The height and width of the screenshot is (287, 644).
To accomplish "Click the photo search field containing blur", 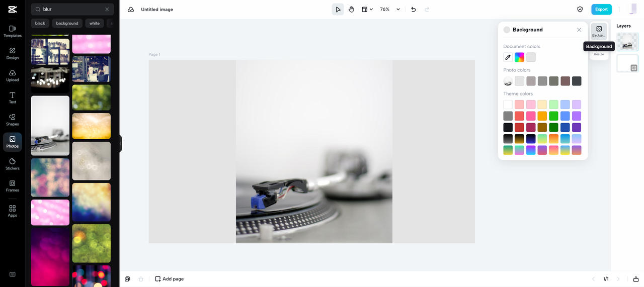I will [x=72, y=9].
